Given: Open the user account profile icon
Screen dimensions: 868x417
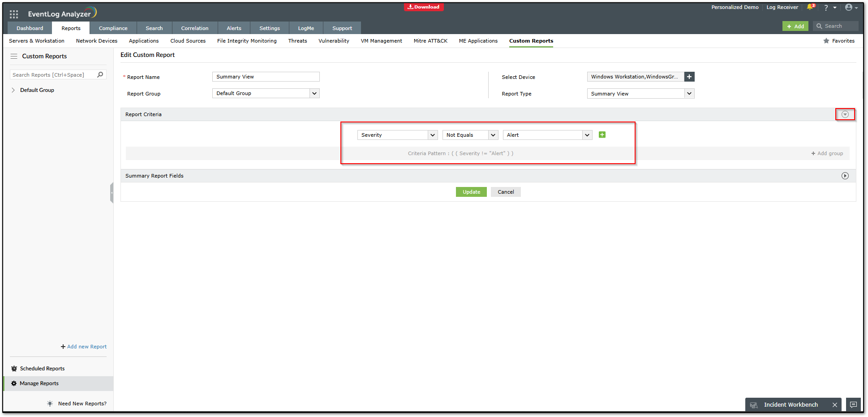Looking at the screenshot, I should pyautogui.click(x=848, y=7).
